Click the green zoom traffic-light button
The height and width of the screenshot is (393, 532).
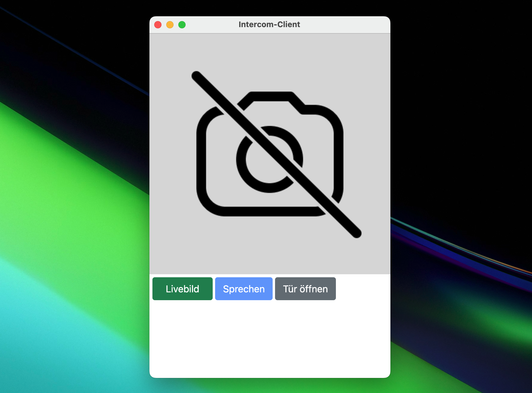point(182,25)
